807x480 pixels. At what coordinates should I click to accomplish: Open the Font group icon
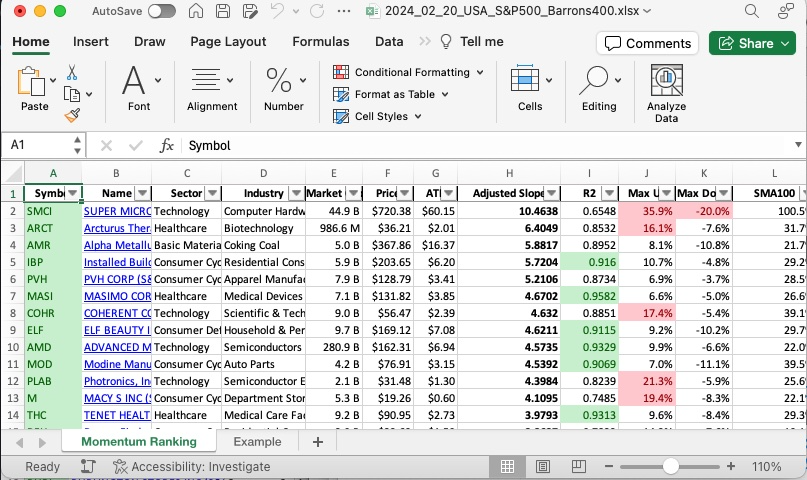point(133,80)
